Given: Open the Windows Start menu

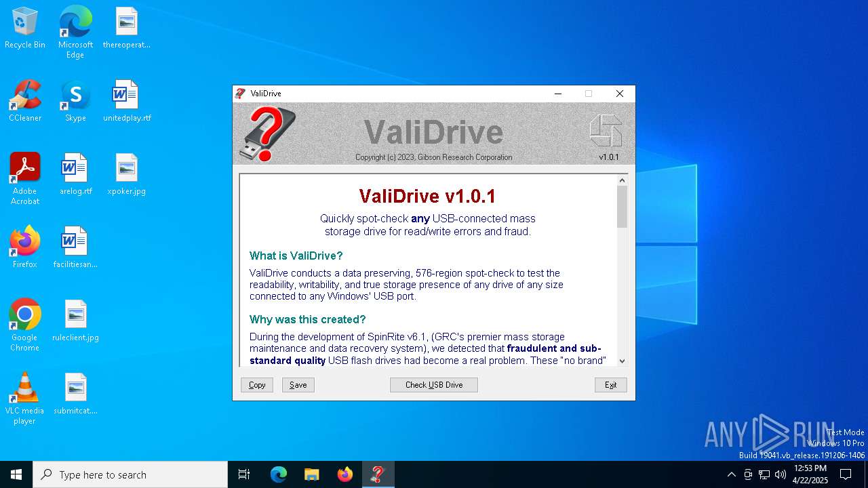Looking at the screenshot, I should coord(16,474).
